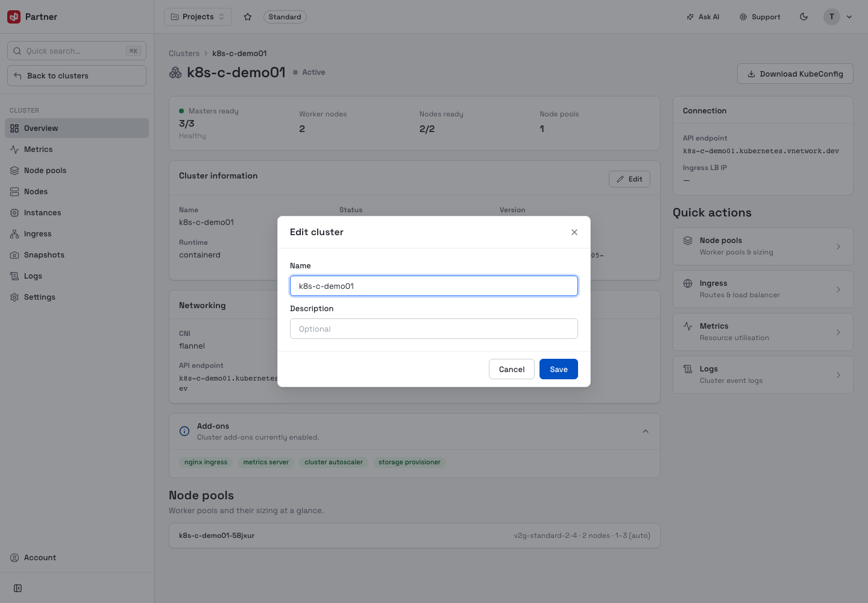Open Logs quick action card
Screen dimensions: 868x603
tap(763, 374)
